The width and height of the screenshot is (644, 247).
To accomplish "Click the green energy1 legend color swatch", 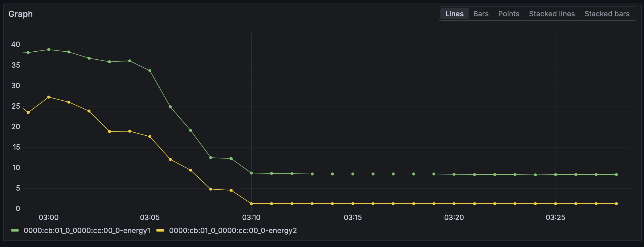I will click(x=15, y=231).
